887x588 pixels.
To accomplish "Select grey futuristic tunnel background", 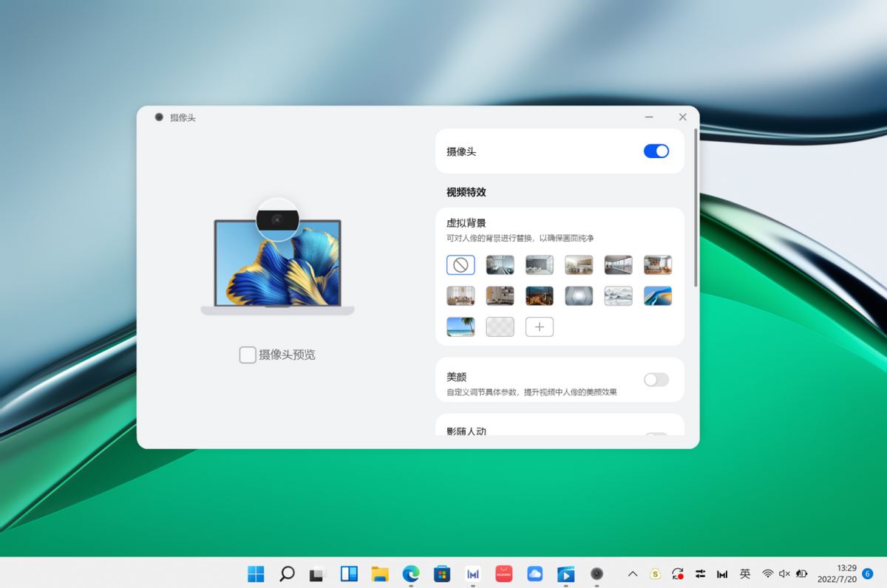I will pyautogui.click(x=579, y=295).
